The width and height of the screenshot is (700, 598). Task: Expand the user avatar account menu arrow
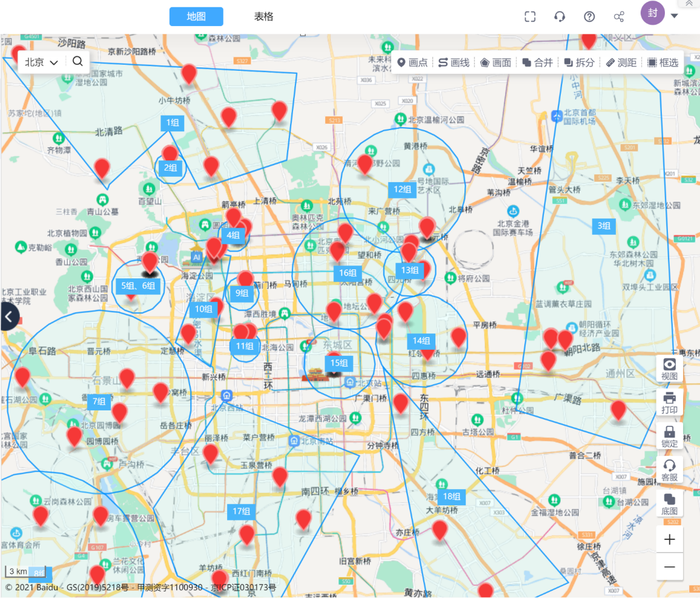674,16
